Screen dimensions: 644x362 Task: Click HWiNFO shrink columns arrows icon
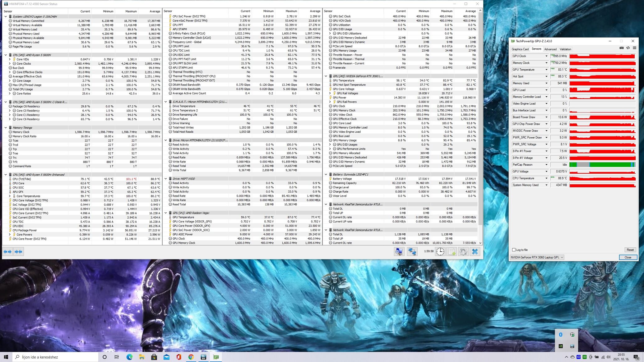pyautogui.click(x=18, y=252)
